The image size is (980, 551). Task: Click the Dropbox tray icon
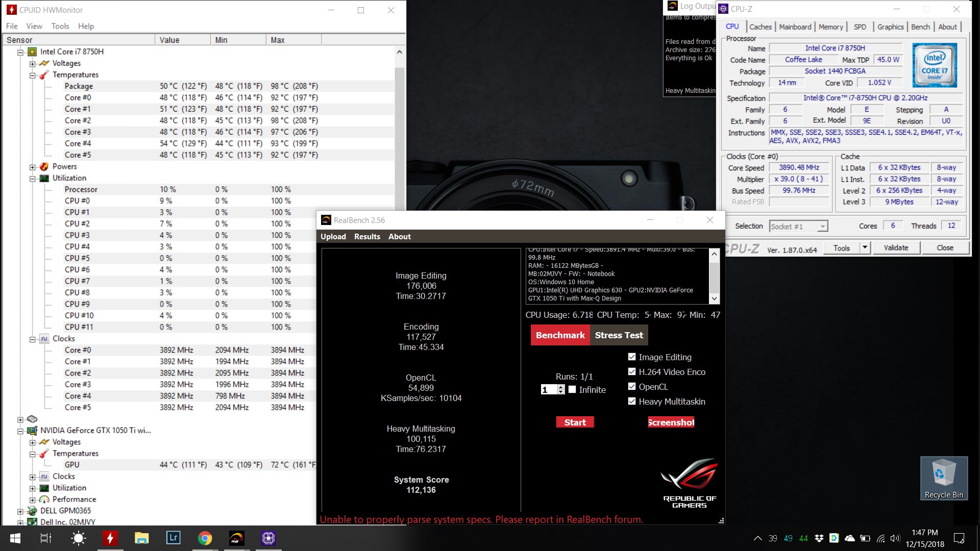[x=819, y=538]
